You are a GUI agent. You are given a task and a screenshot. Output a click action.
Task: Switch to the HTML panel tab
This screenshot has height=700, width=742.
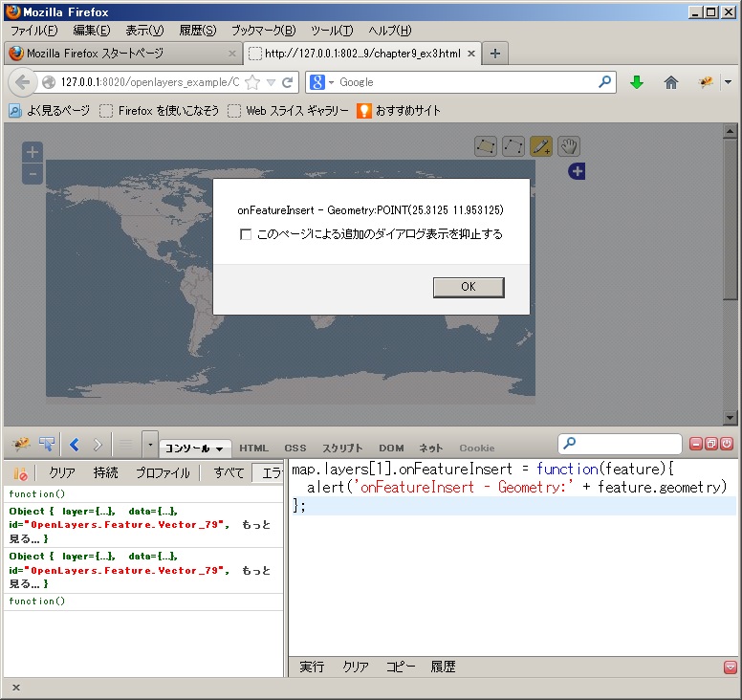pyautogui.click(x=253, y=448)
